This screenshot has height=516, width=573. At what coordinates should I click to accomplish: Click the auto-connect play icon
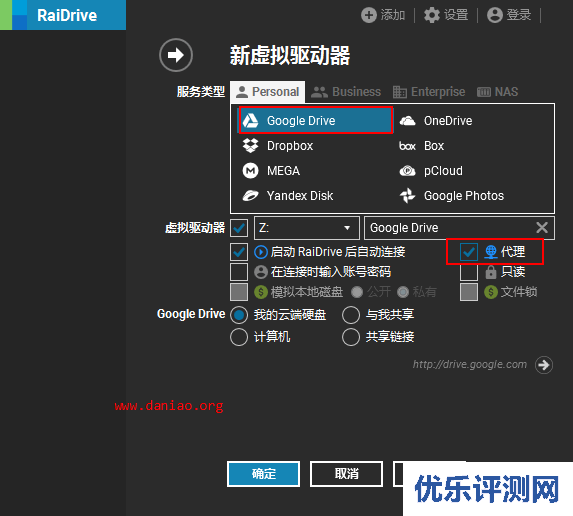[261, 252]
